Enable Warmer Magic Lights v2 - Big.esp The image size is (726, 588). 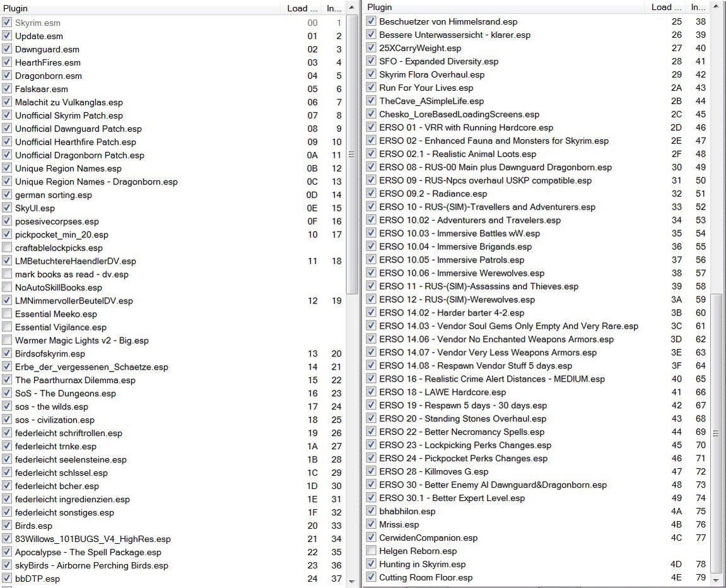tap(7, 340)
